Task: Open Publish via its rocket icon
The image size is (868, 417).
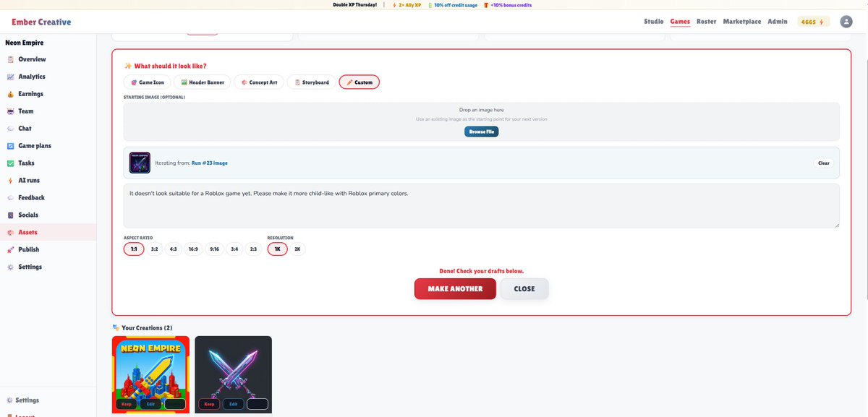Action: click(11, 250)
